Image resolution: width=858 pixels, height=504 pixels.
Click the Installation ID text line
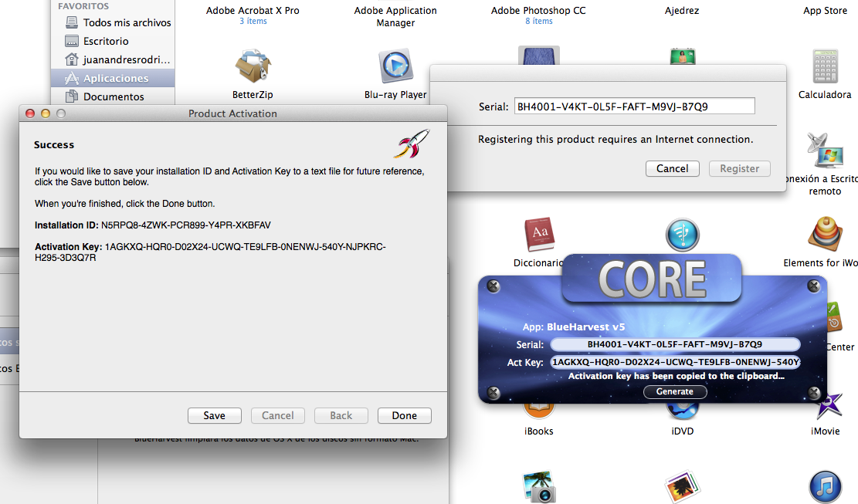click(x=153, y=225)
